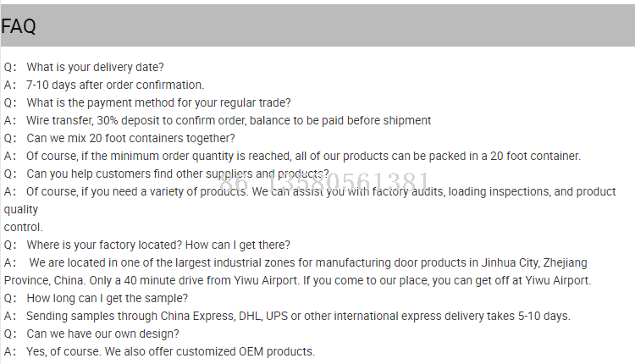The width and height of the screenshot is (635, 364).
Task: Select the question about finding other suppliers
Action: click(x=178, y=174)
